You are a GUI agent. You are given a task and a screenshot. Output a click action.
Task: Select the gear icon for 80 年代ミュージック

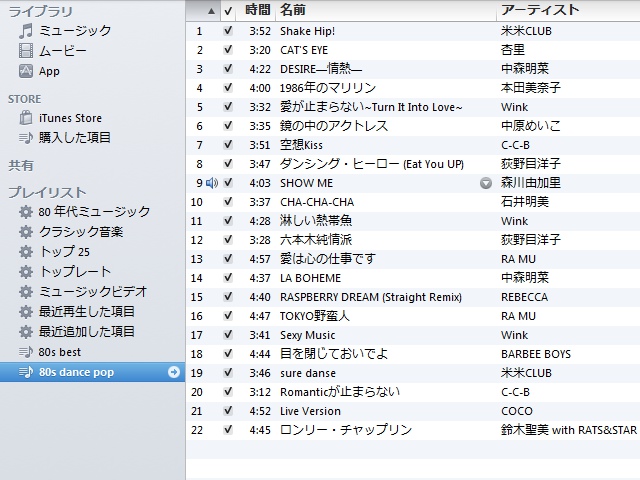tap(26, 212)
